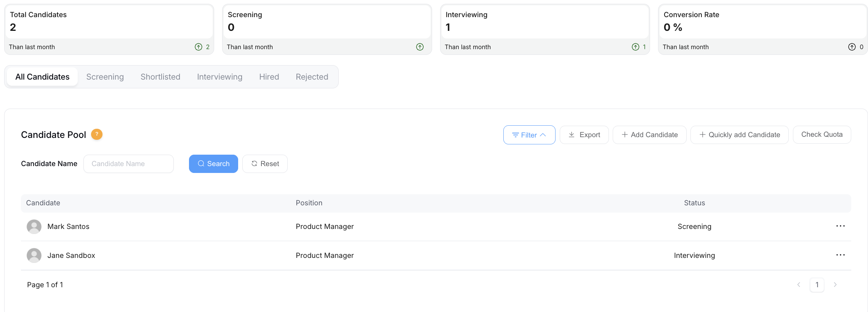Screen dimensions: 868x312
Task: Click the up-arrow trend icon in Interviewing card
Action: (636, 47)
